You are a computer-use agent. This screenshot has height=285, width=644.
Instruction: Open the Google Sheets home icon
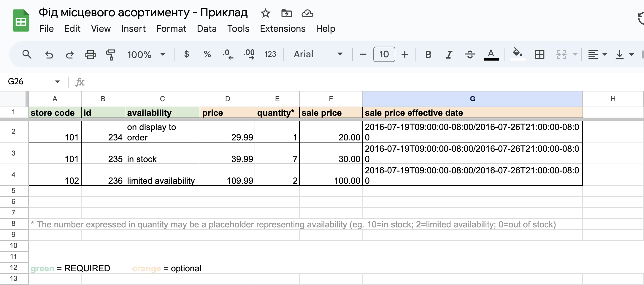click(21, 20)
